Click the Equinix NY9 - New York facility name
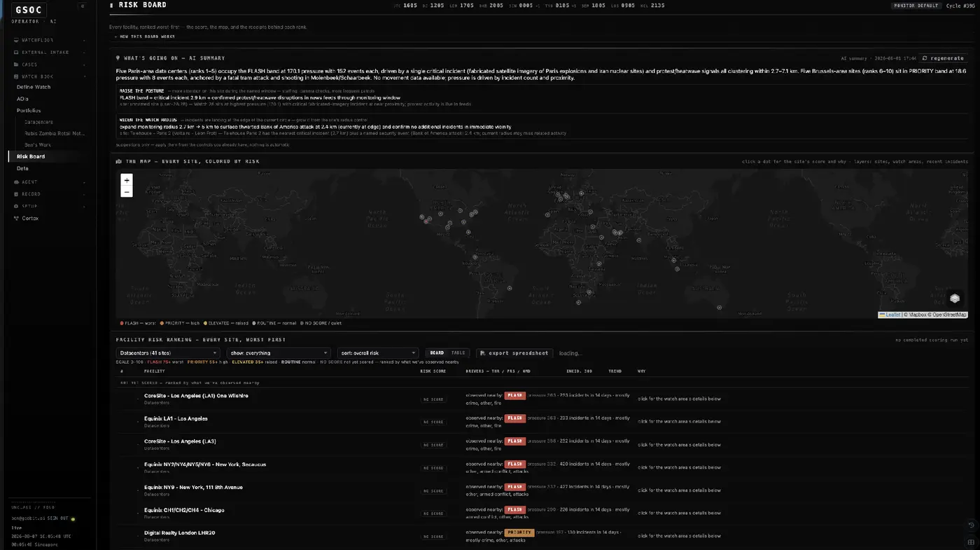 tap(193, 487)
